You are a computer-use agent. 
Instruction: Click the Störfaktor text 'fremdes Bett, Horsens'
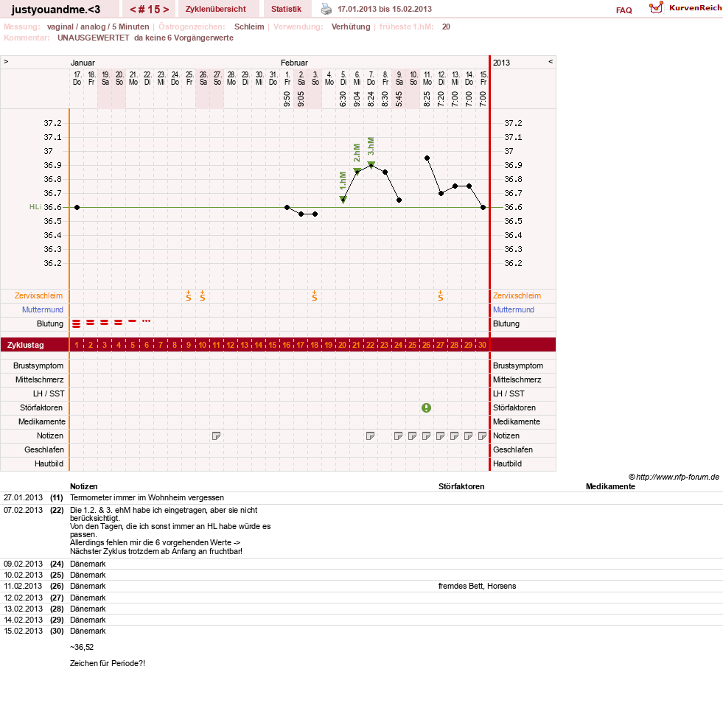[477, 586]
